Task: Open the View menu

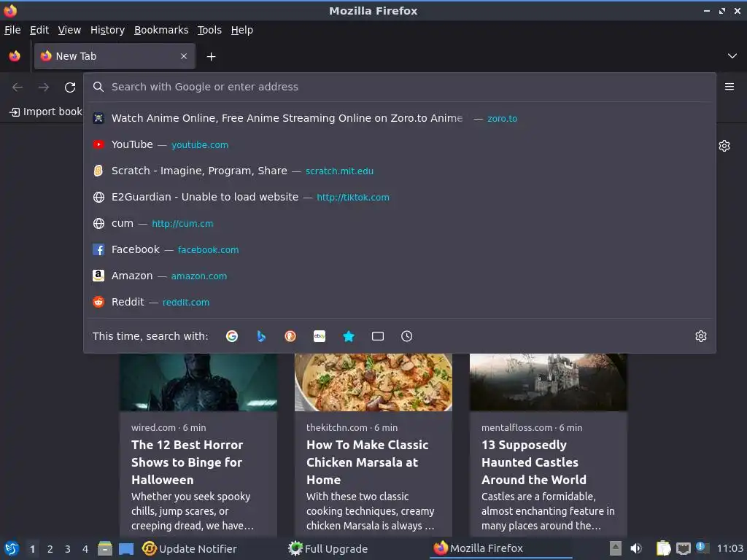Action: [x=69, y=30]
